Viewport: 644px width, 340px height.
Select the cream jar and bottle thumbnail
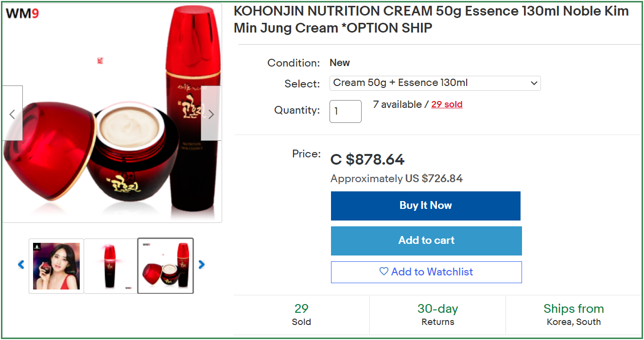[x=166, y=266]
